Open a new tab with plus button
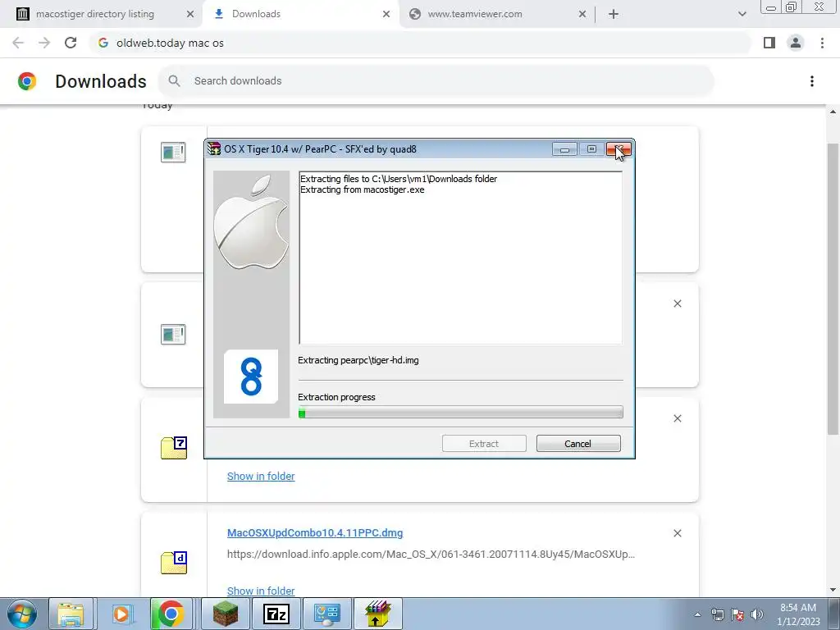840x630 pixels. point(614,14)
